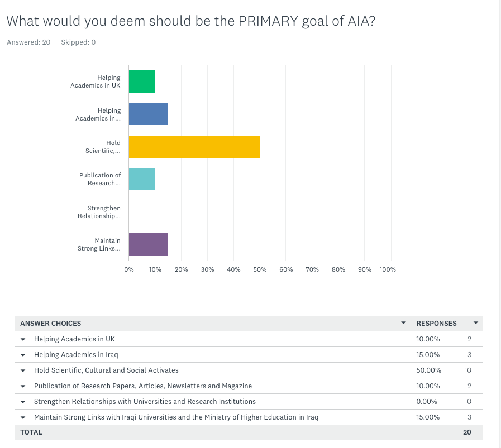Click the green Helping Academics in UK bar
501x448 pixels.
[x=142, y=81]
